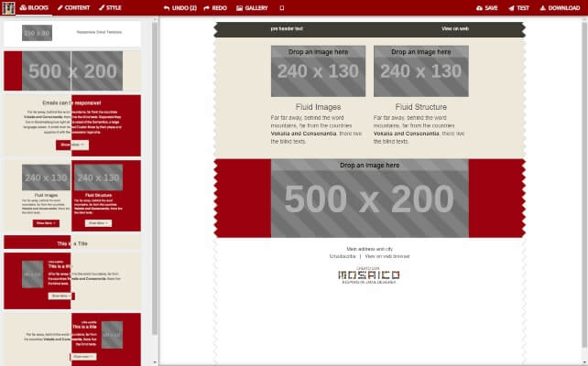Image resolution: width=588 pixels, height=366 pixels.
Task: Click the 'Fluid Structure' heading
Action: click(420, 107)
